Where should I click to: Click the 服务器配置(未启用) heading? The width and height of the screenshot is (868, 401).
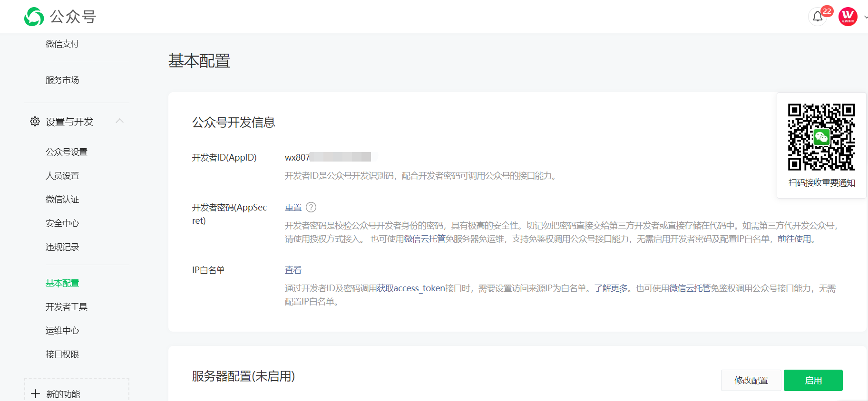[244, 376]
